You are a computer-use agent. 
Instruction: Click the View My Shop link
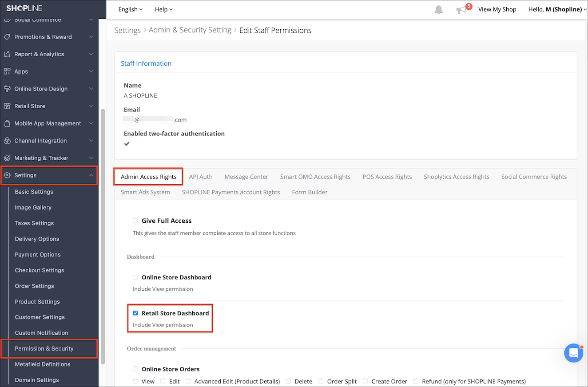point(497,9)
